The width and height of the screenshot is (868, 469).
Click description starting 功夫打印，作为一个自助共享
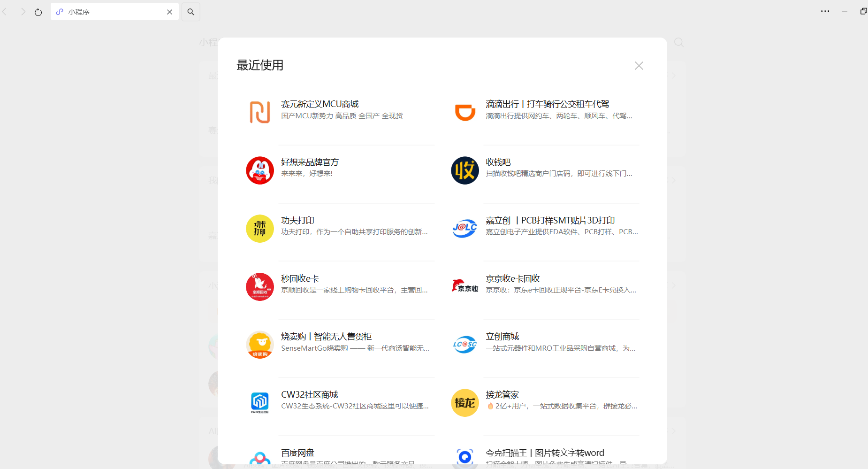point(354,231)
